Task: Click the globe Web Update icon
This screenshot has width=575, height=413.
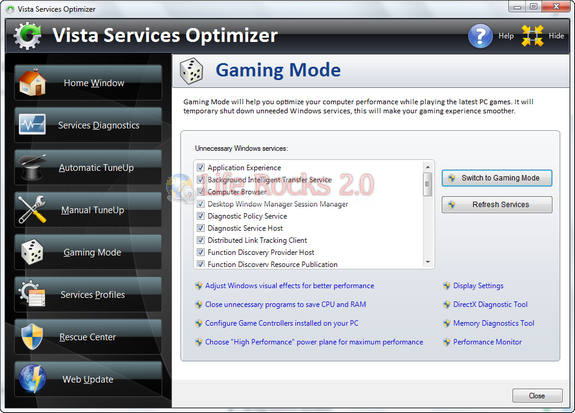Action: pos(32,378)
